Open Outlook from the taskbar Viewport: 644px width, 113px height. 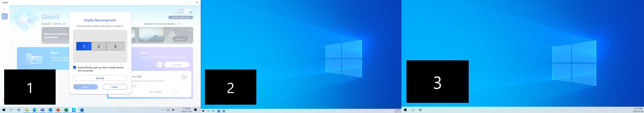click(x=50, y=110)
